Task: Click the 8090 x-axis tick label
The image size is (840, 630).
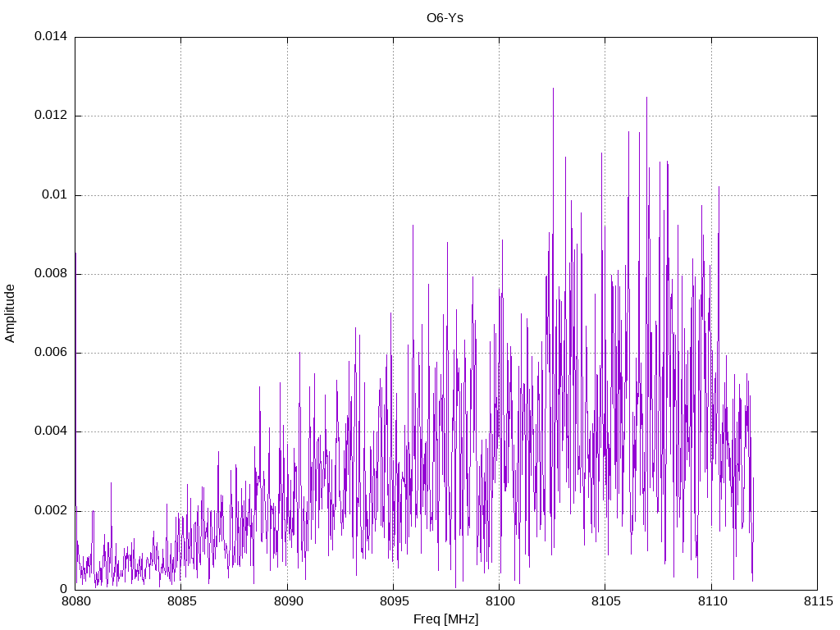Action: coord(288,601)
